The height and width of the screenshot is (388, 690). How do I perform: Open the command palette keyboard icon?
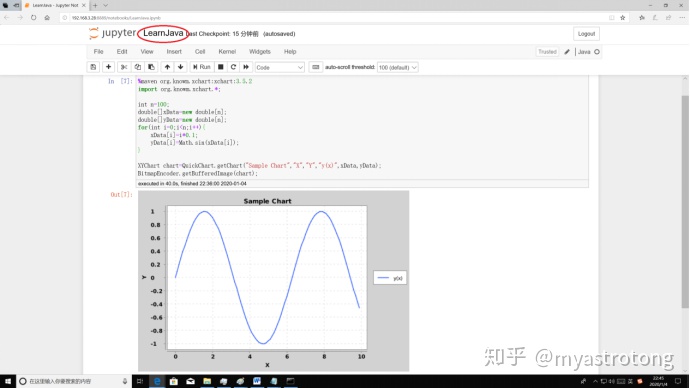(316, 67)
